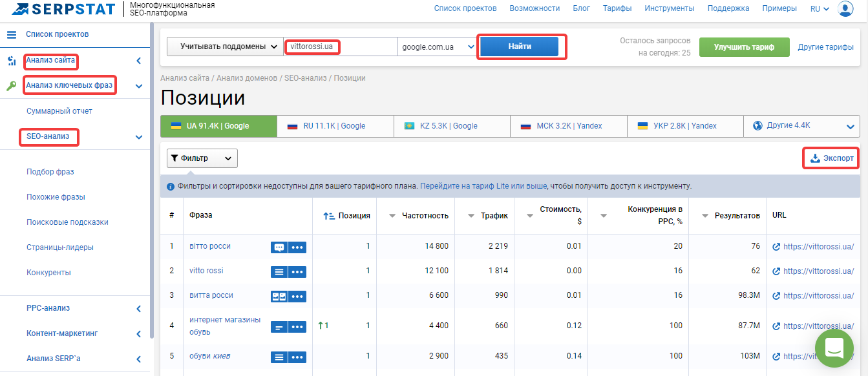Open the user account avatar icon
868x376 pixels.
click(x=845, y=9)
